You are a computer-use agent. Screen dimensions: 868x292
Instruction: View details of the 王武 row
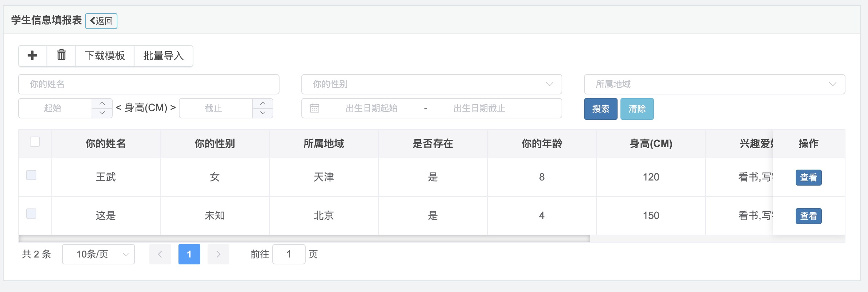808,178
